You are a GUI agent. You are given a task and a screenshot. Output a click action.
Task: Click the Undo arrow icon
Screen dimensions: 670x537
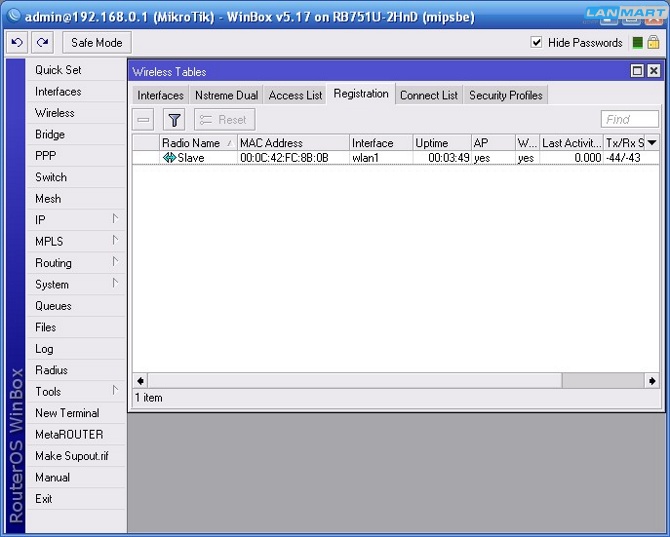pyautogui.click(x=17, y=42)
